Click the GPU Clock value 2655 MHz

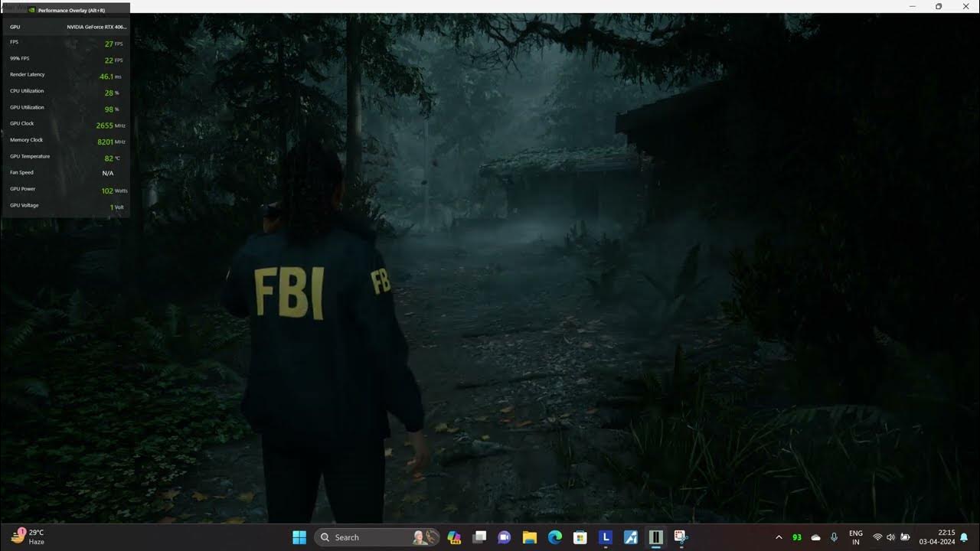pyautogui.click(x=110, y=126)
